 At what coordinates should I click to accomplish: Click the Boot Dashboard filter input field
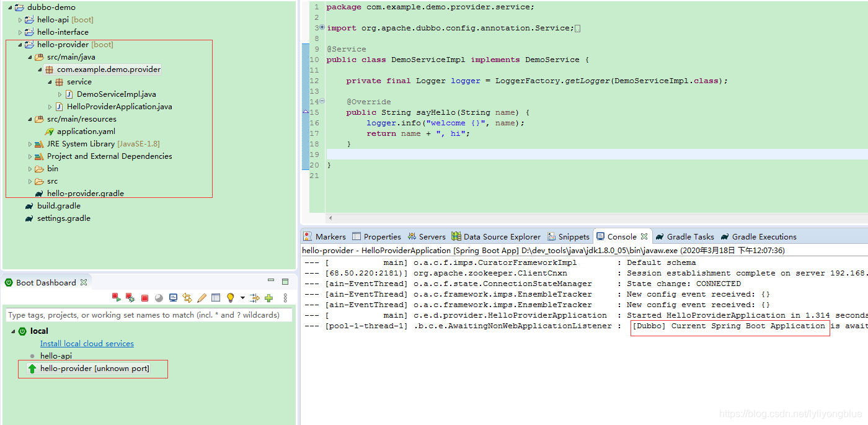(x=149, y=315)
